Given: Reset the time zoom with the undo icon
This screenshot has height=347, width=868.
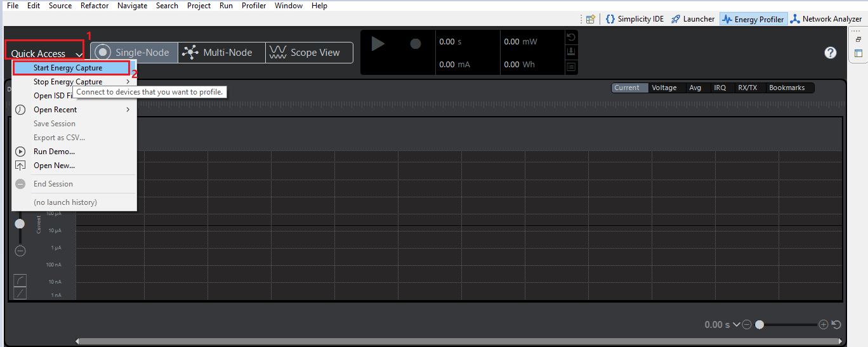Looking at the screenshot, I should [836, 325].
